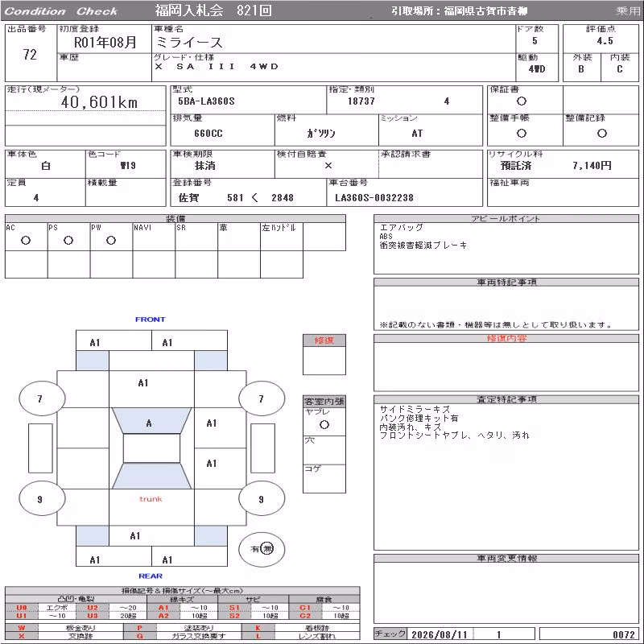Click the rear window shape above trunk

click(x=151, y=476)
